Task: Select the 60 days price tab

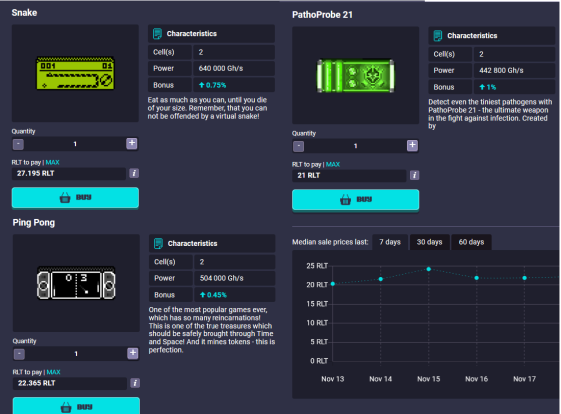Action: 471,242
